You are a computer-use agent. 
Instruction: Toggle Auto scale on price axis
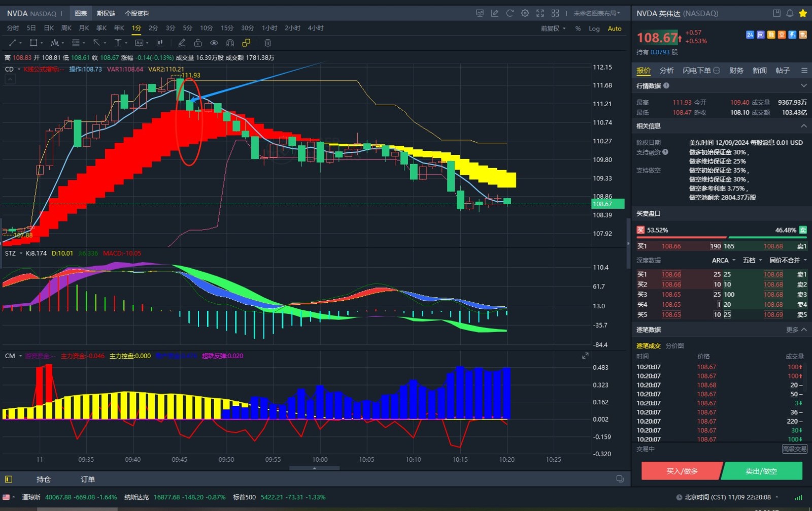[615, 28]
